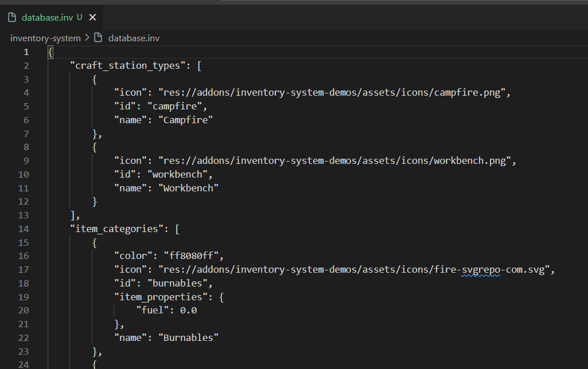Image resolution: width=588 pixels, height=369 pixels.
Task: Click the workbench.png icon path string
Action: 334,160
